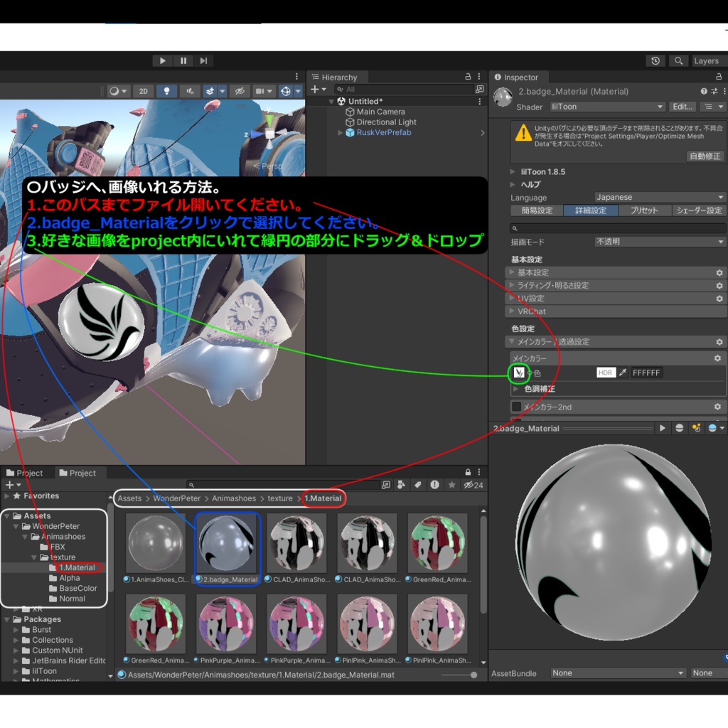Click the Play button in toolbar

[163, 61]
